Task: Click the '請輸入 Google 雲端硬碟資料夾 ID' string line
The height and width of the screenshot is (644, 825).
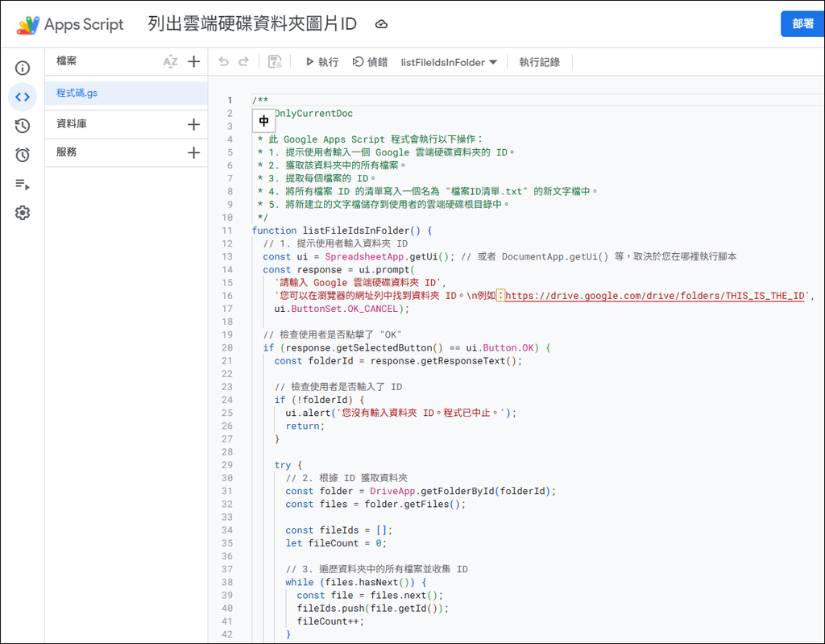Action: [x=360, y=283]
